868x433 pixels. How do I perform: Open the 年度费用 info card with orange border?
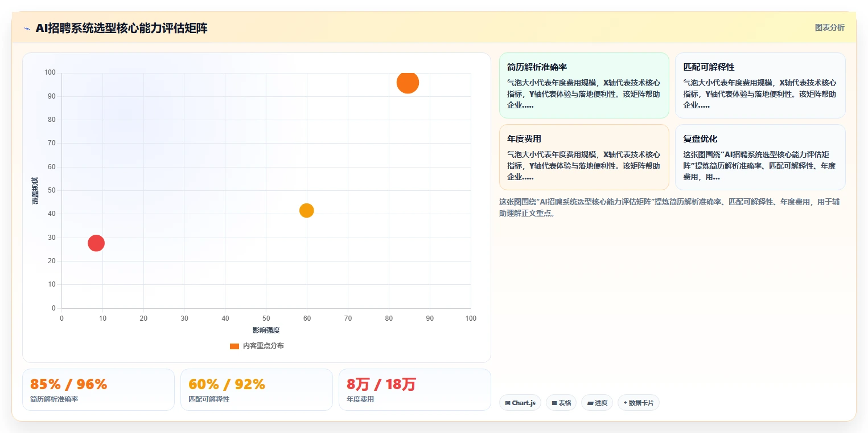coord(584,157)
